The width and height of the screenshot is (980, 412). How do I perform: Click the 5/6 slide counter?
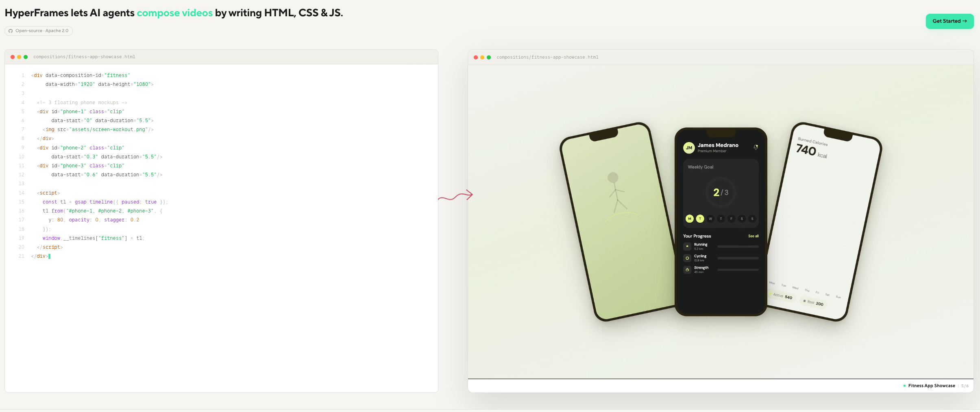point(965,386)
